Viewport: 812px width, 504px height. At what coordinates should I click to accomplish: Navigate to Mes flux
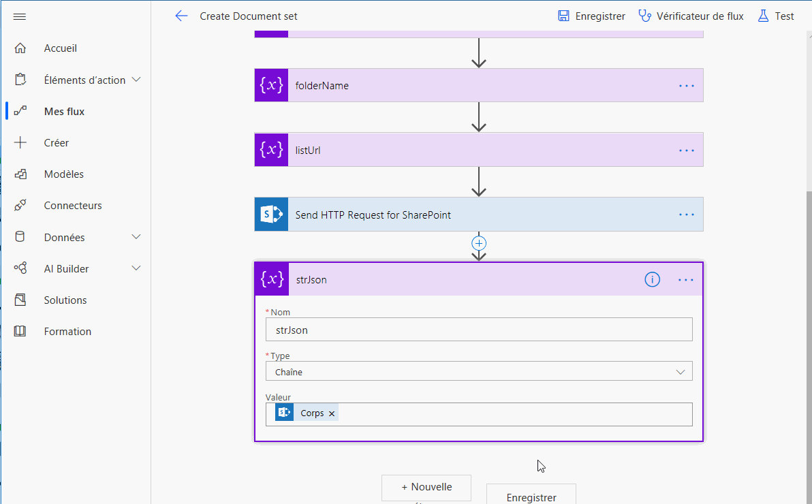[x=64, y=112]
